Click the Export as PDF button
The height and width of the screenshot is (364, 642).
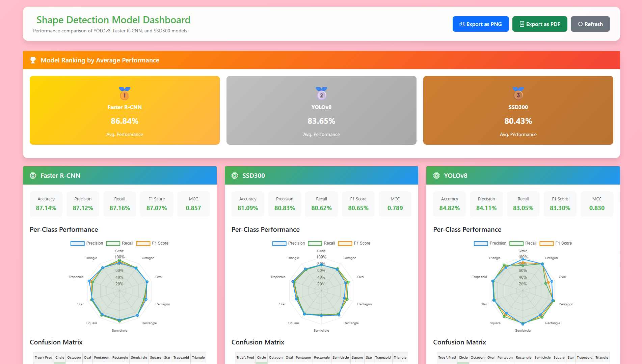point(540,24)
